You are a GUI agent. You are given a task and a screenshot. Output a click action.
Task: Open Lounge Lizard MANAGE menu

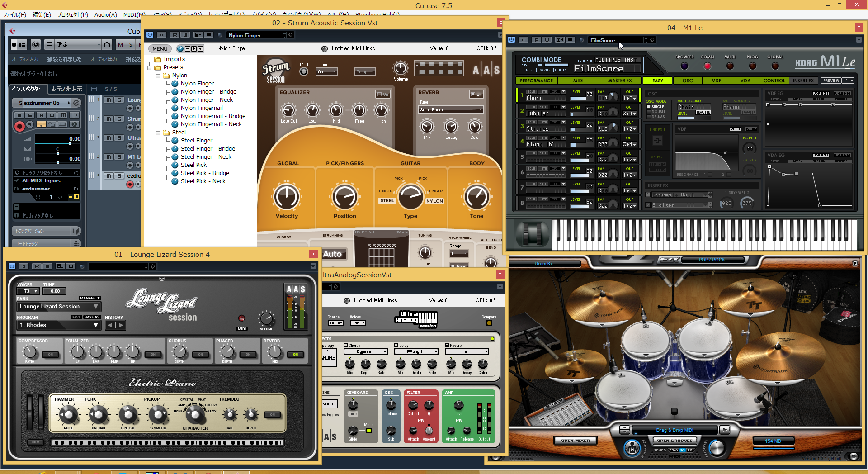click(90, 298)
